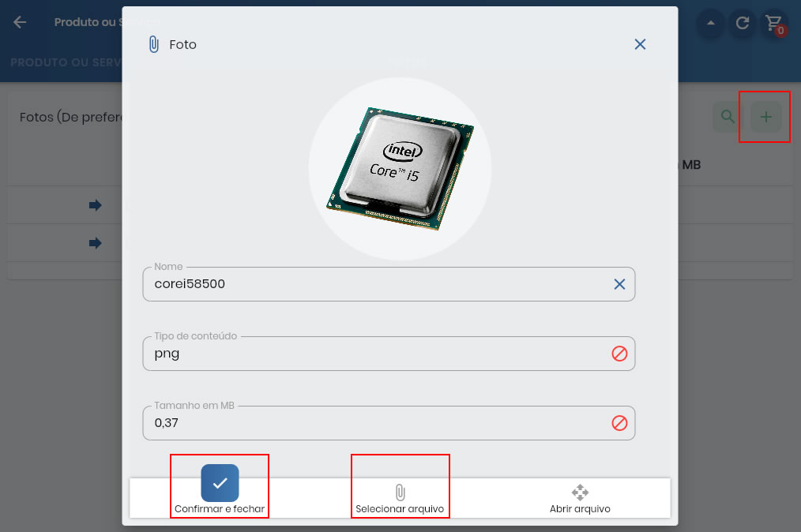
Task: Click the MB column header
Action: (x=691, y=165)
